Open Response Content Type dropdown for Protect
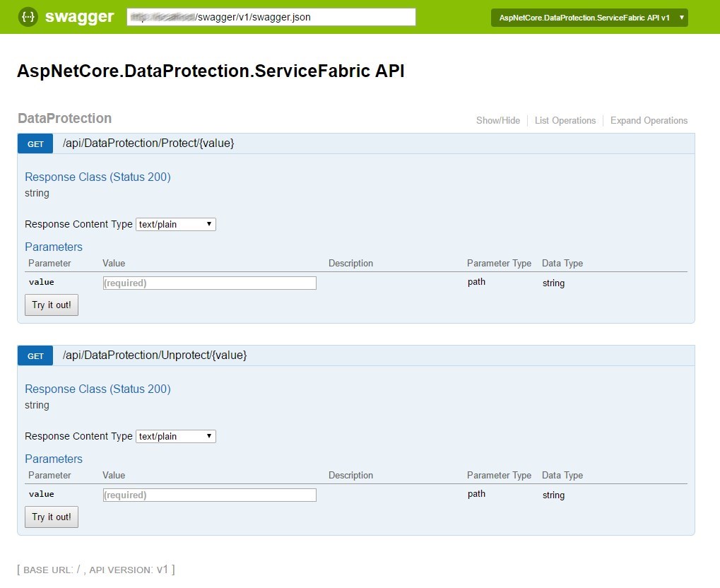This screenshot has height=588, width=720. [x=175, y=224]
